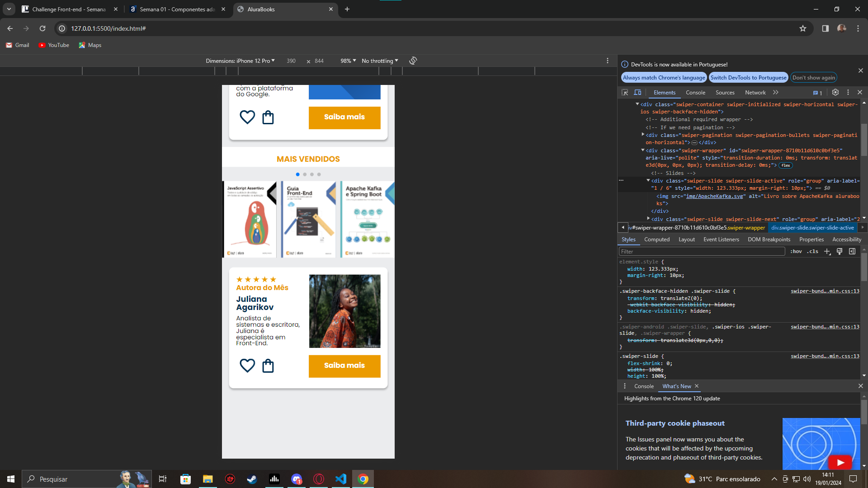
Task: Click the Elements panel tab in DevTools
Action: (664, 92)
